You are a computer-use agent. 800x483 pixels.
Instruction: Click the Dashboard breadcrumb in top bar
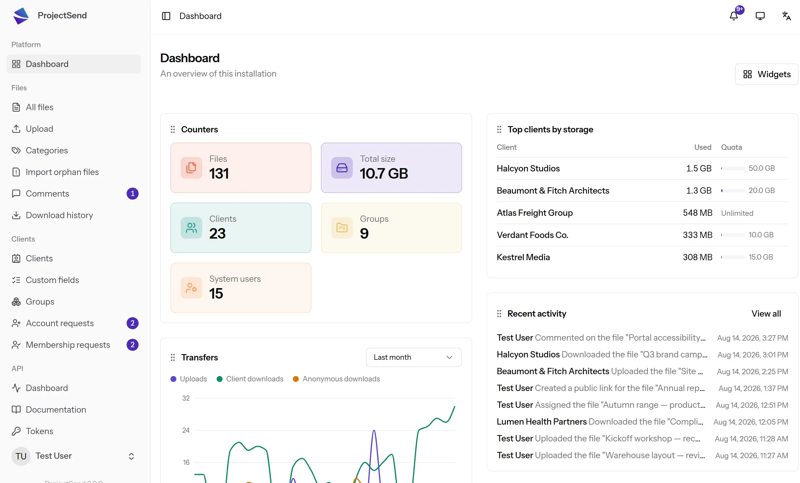201,16
